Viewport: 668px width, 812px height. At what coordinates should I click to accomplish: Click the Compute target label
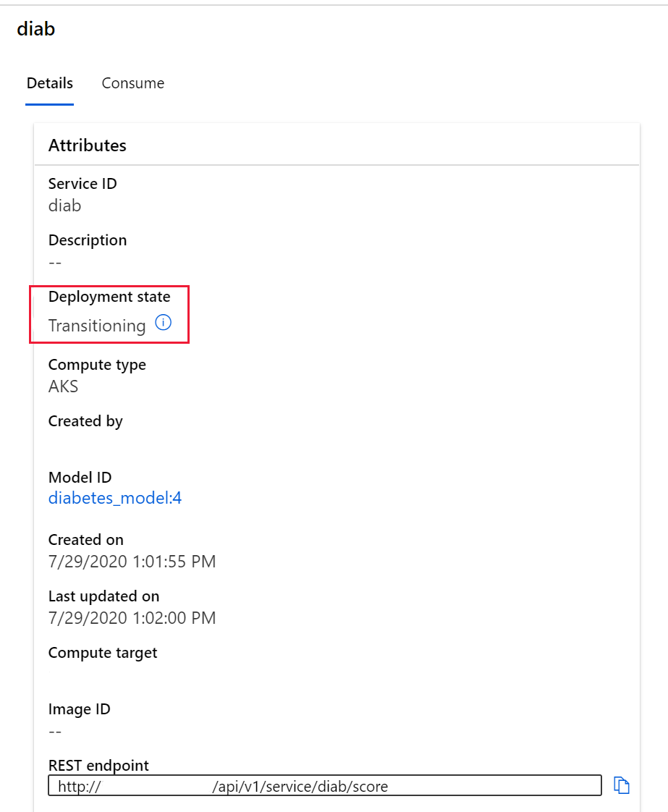point(103,653)
